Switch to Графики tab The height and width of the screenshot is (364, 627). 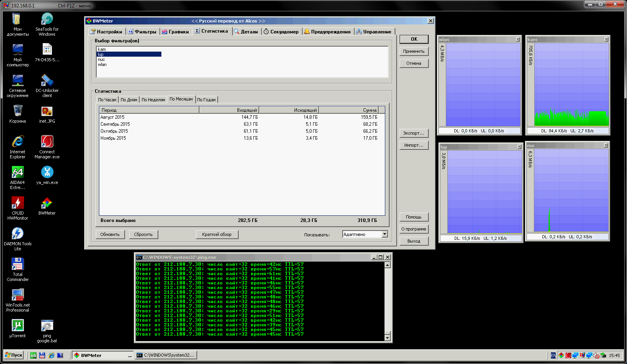175,32
